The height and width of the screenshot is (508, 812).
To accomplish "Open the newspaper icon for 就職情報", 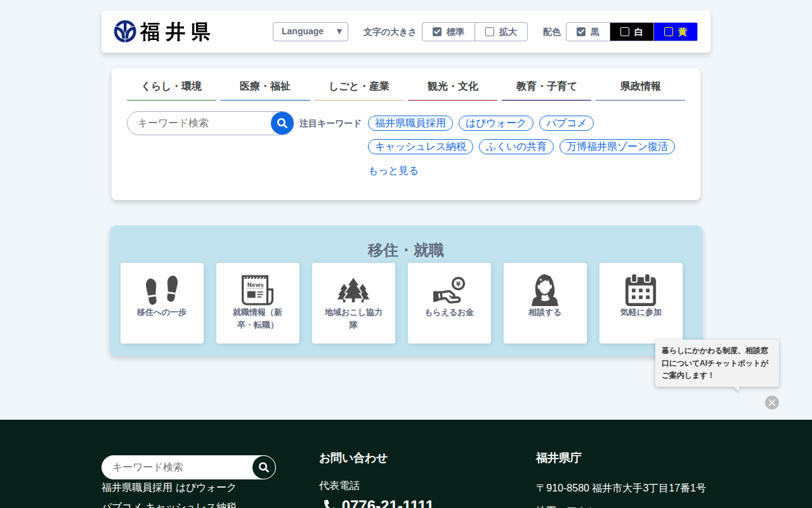I will (258, 290).
